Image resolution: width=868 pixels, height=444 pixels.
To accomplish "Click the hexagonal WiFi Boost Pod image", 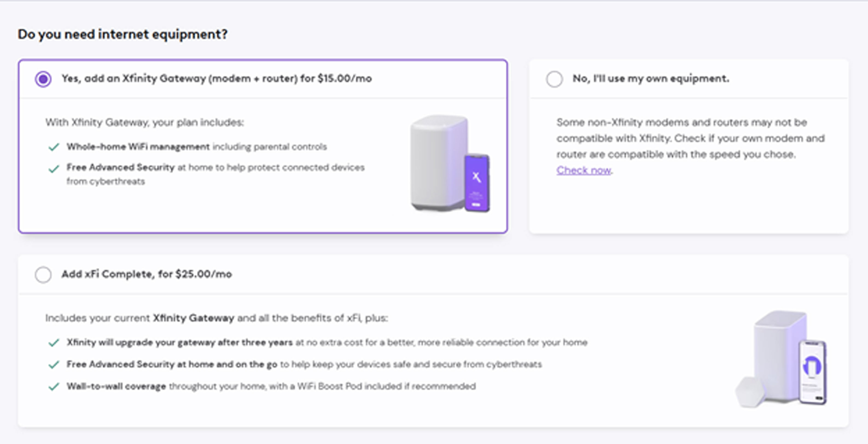I will click(x=750, y=392).
